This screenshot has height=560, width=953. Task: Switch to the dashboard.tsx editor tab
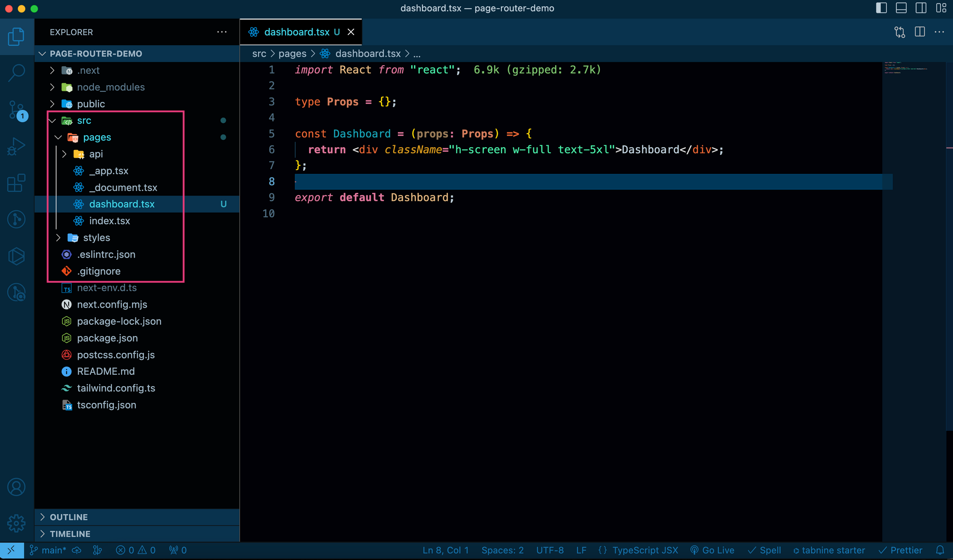(x=301, y=32)
